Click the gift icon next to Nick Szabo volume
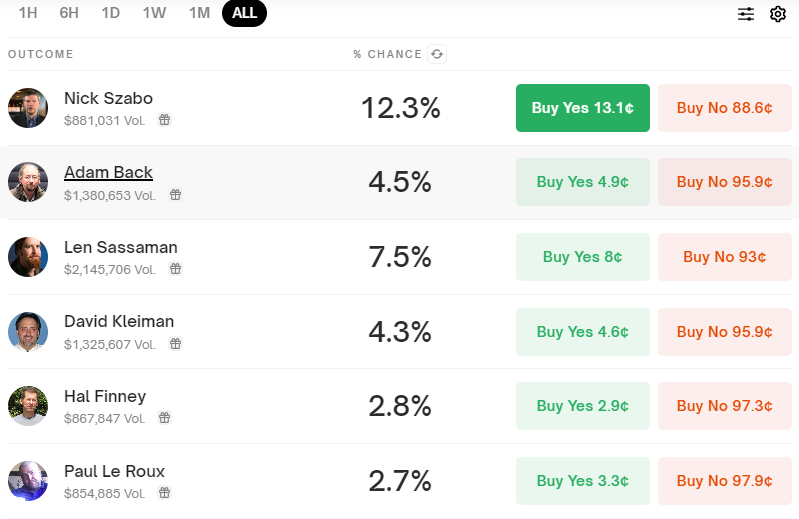 tap(164, 120)
